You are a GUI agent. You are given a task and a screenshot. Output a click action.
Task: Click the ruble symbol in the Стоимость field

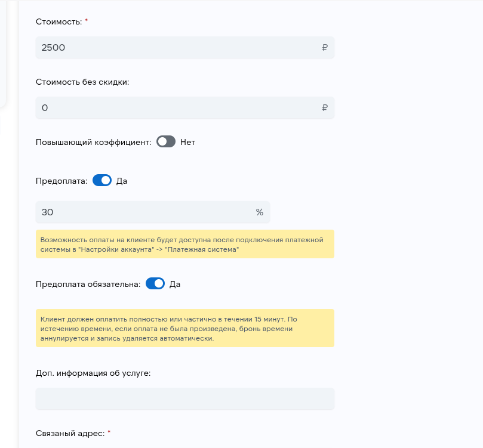(x=324, y=47)
